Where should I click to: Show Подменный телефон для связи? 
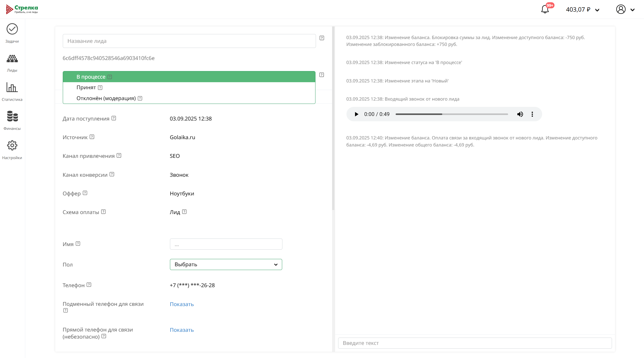coord(182,304)
